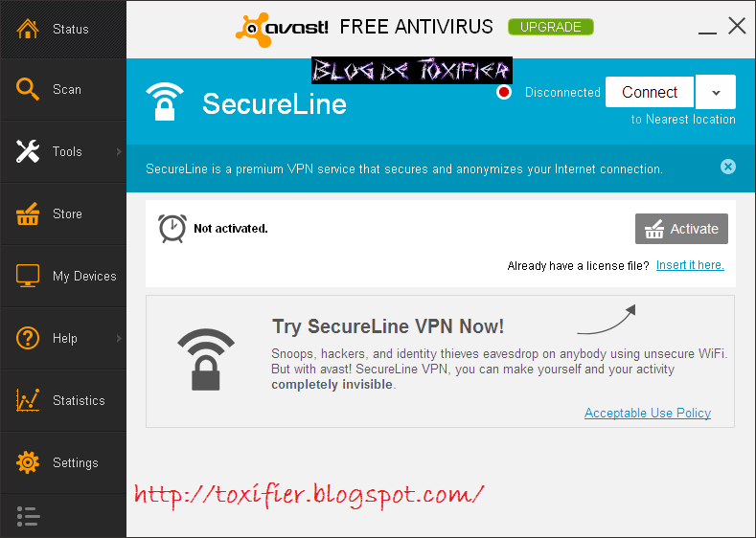Open the Store basket icon

28,213
